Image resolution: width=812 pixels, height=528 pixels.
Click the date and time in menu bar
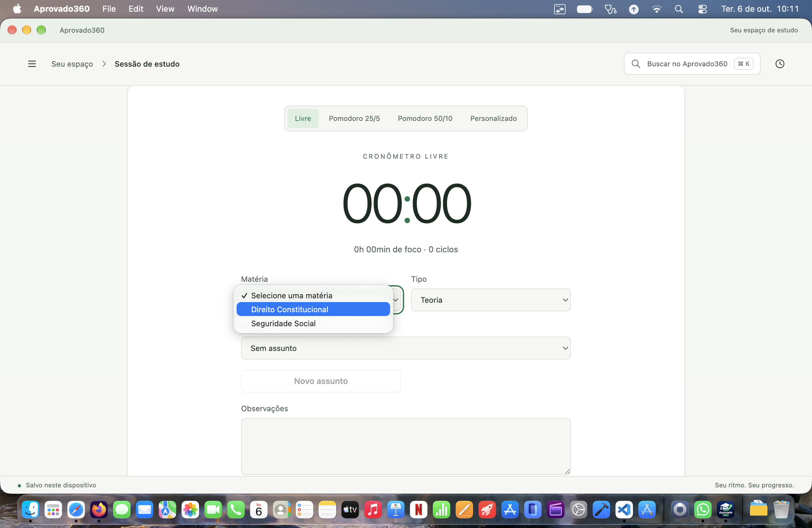click(760, 9)
